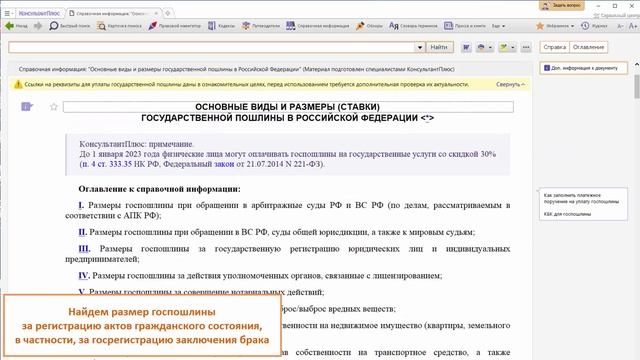This screenshot has width=640, height=360.
Task: Switch to the КонсультантПлюс tab
Action: [x=39, y=13]
